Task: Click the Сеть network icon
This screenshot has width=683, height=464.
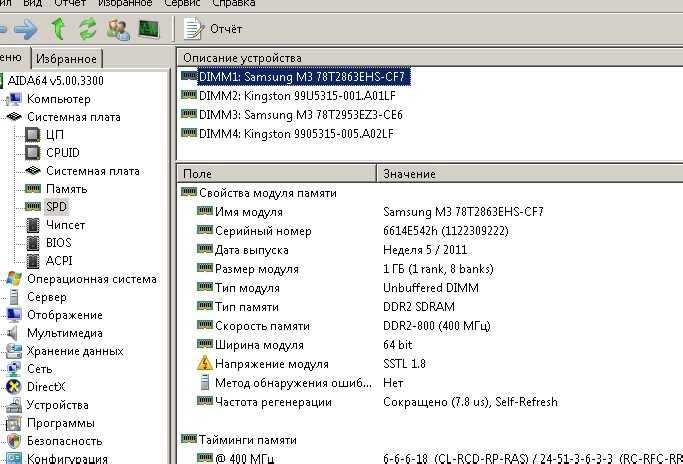Action: coord(14,369)
